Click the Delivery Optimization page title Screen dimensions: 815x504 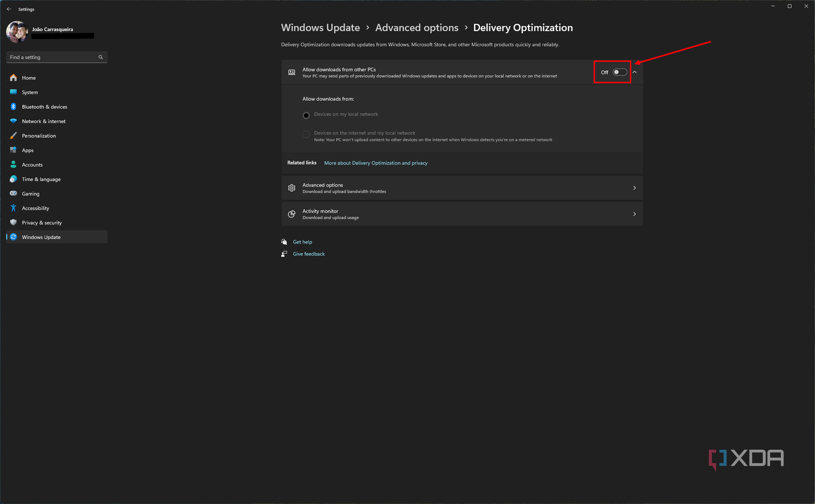(523, 28)
